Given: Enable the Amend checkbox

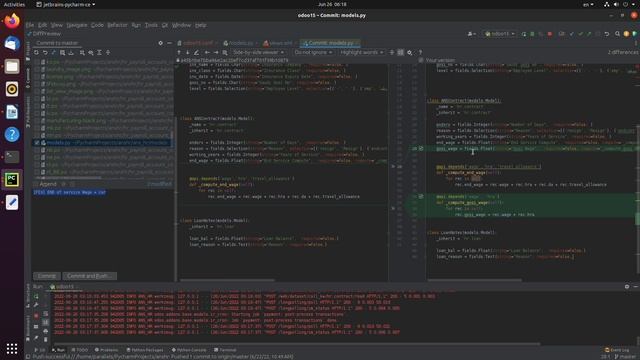Looking at the screenshot, I should pos(36,184).
